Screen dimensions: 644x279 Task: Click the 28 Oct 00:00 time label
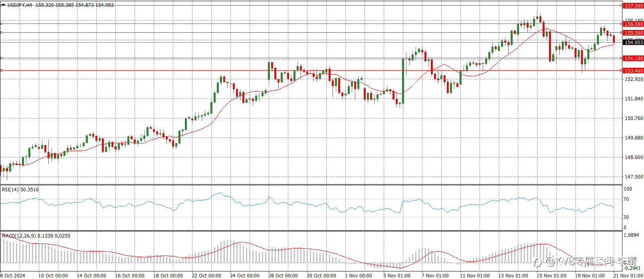point(283,276)
